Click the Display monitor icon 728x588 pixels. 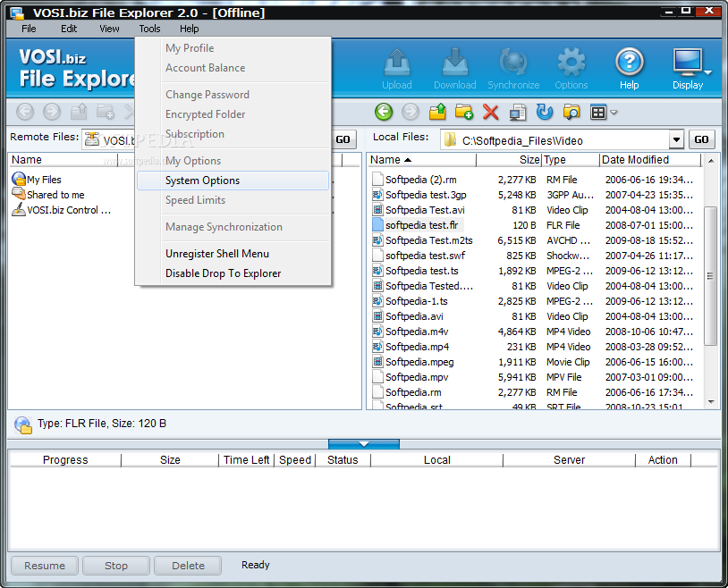687,68
